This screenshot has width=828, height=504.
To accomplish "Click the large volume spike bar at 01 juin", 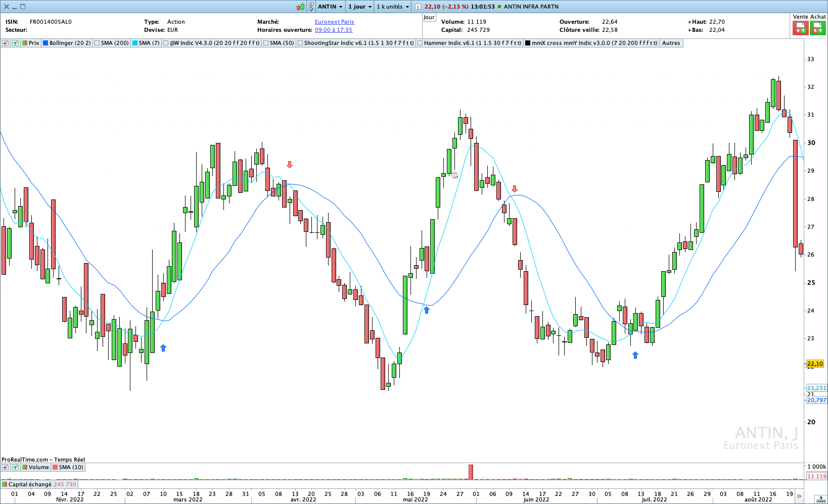I will pos(471,472).
